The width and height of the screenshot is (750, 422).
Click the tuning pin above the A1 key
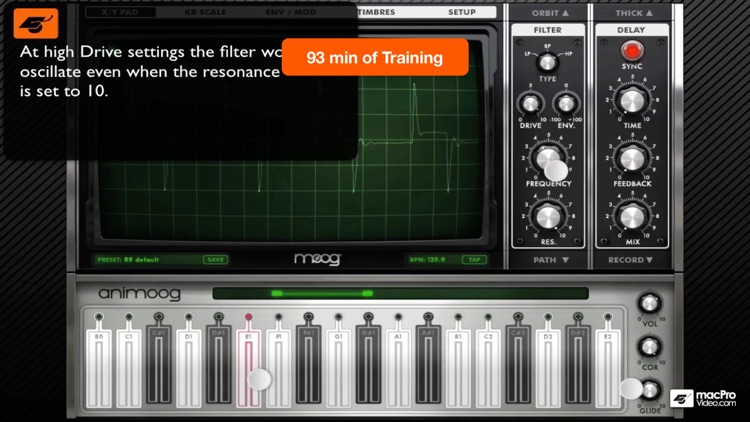click(398, 317)
